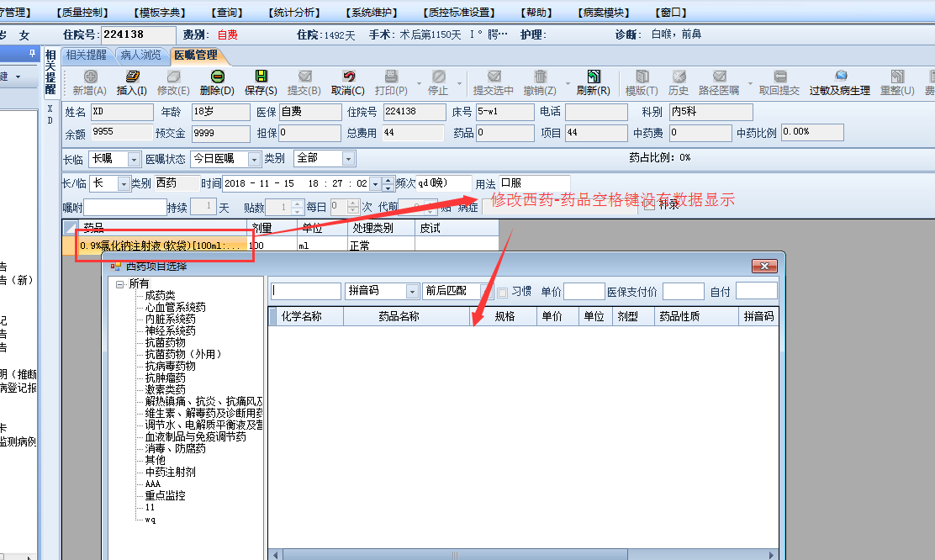935x560 pixels.
Task: Open the 帮助 menu
Action: pos(536,12)
